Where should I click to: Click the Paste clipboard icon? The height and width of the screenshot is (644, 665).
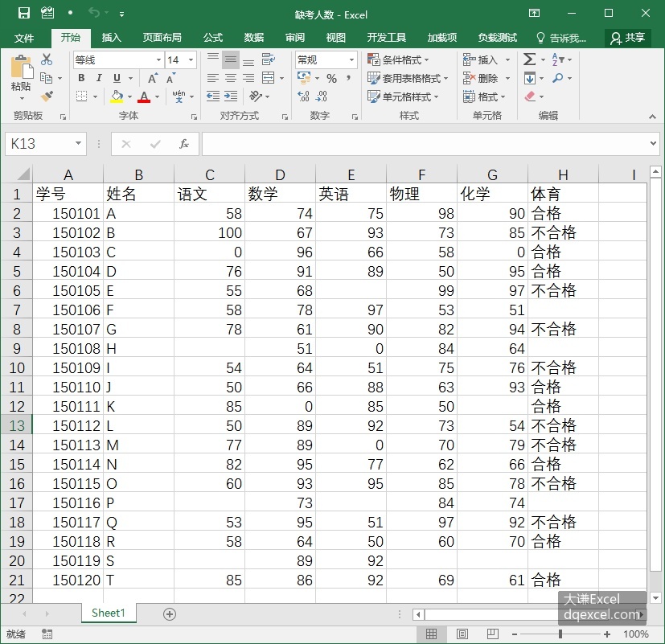[x=21, y=68]
